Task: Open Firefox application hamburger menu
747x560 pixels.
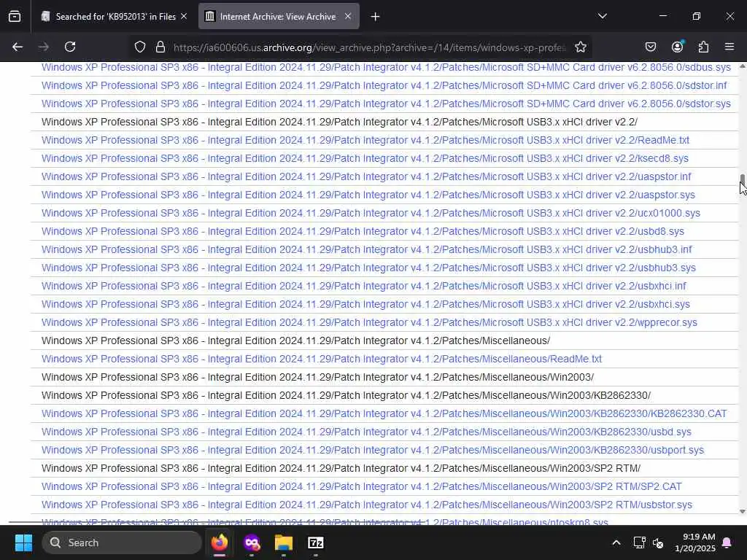Action: (729, 47)
